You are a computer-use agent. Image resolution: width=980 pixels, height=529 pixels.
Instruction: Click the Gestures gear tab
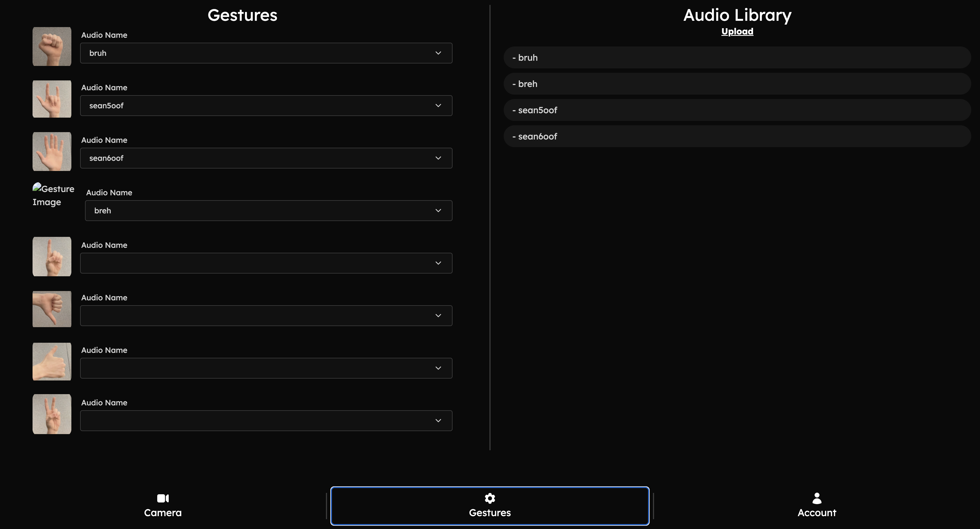click(490, 506)
